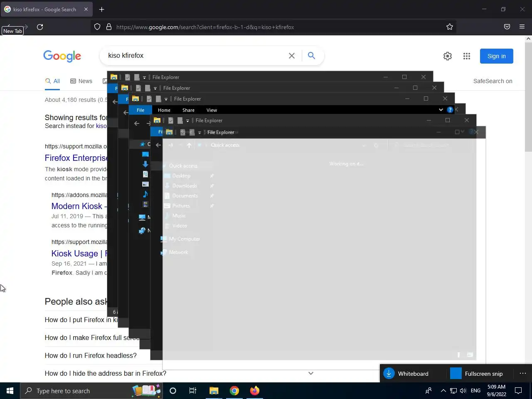The height and width of the screenshot is (399, 532).
Task: Reload the page in Firefox
Action: 40,27
